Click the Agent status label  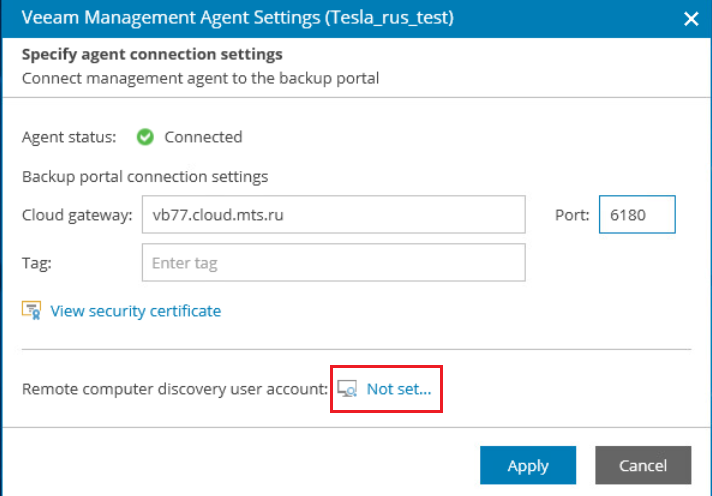69,137
